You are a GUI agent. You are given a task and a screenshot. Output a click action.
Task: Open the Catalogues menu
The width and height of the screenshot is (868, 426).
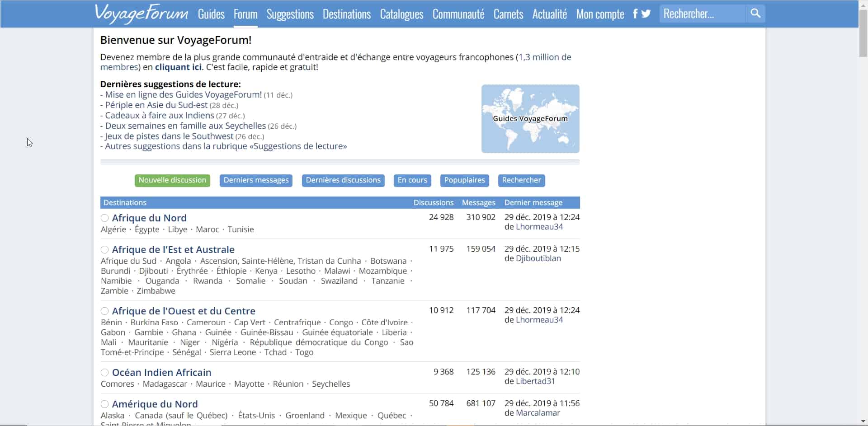[x=401, y=14]
